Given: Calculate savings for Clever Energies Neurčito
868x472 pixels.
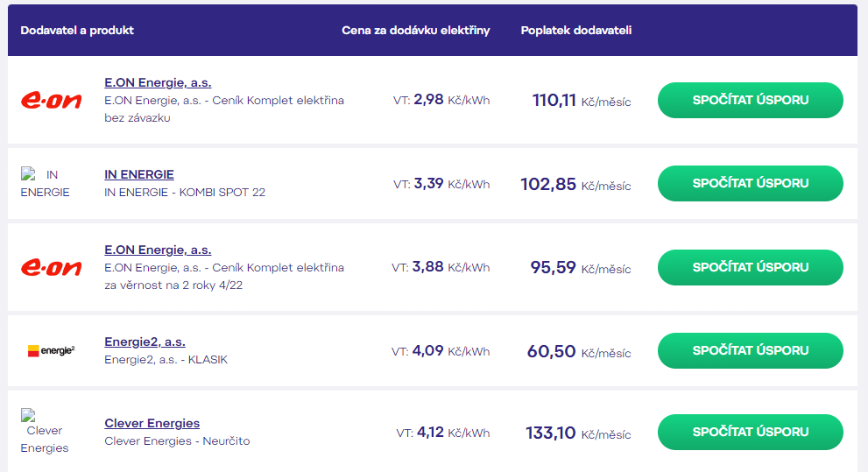Looking at the screenshot, I should coord(750,432).
